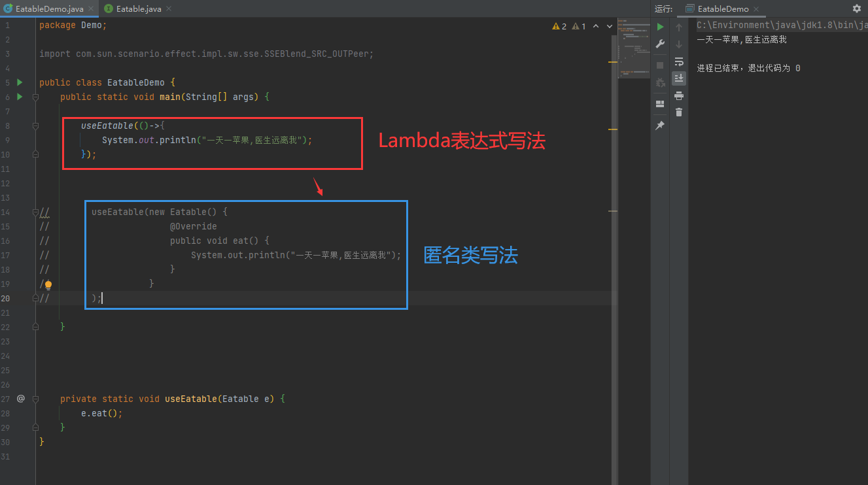The width and height of the screenshot is (868, 485).
Task: Click 'useEatable' lambda call on line 8
Action: (107, 125)
